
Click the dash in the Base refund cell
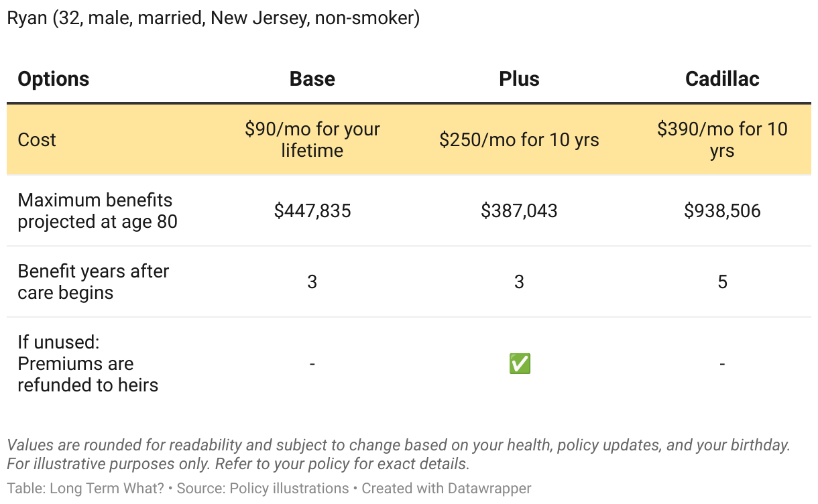(312, 364)
